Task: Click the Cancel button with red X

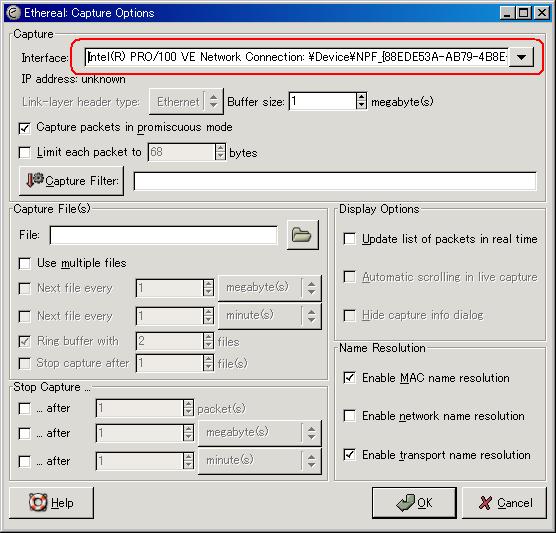Action: click(504, 503)
